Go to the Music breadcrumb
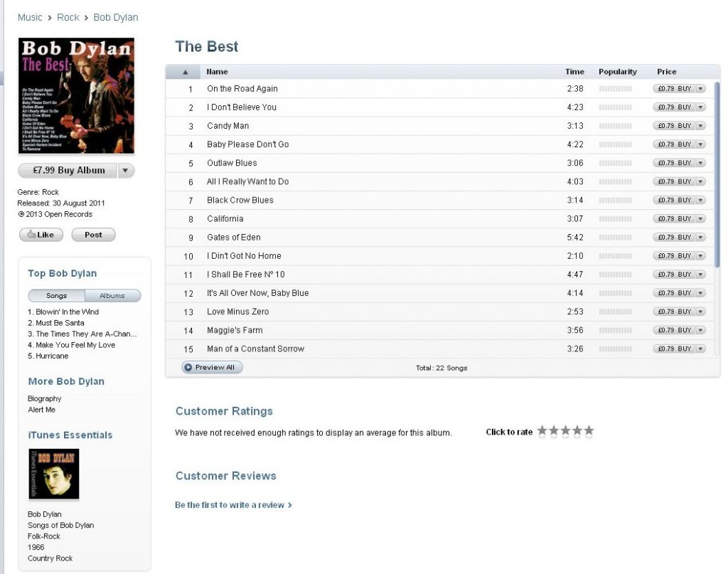Image resolution: width=728 pixels, height=574 pixels. 30,17
